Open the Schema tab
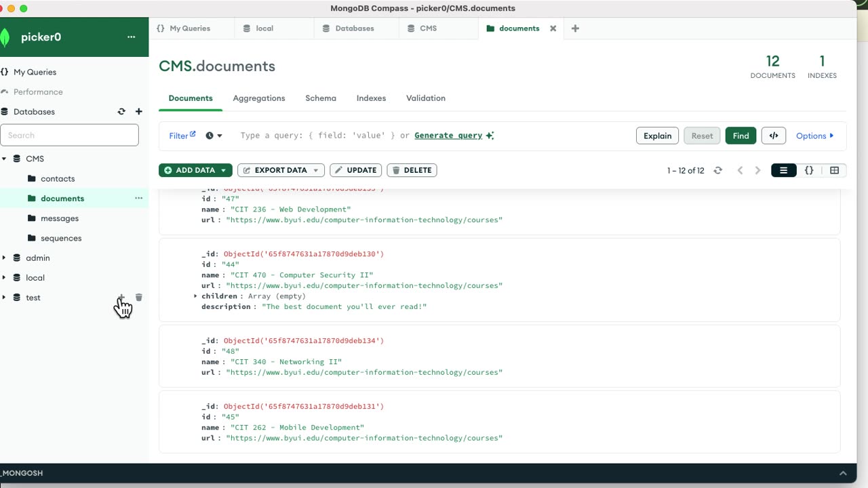868x488 pixels. pyautogui.click(x=321, y=98)
